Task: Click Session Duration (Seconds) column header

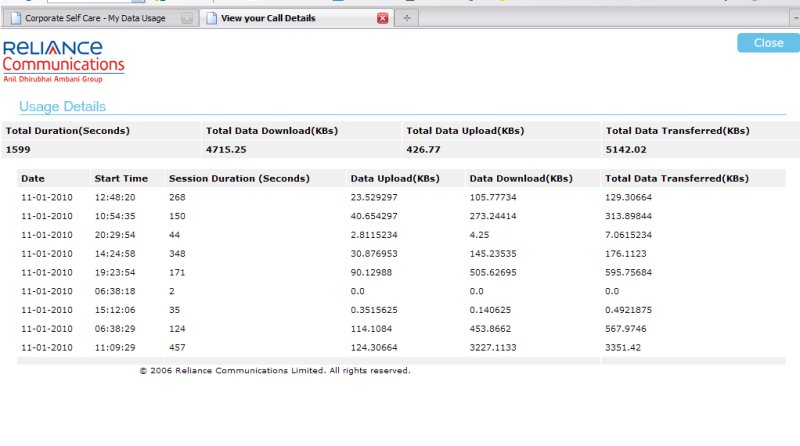Action: click(x=239, y=178)
